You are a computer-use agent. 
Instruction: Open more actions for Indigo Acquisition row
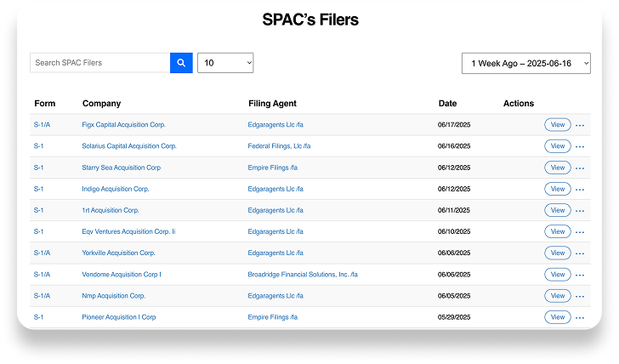click(x=580, y=190)
